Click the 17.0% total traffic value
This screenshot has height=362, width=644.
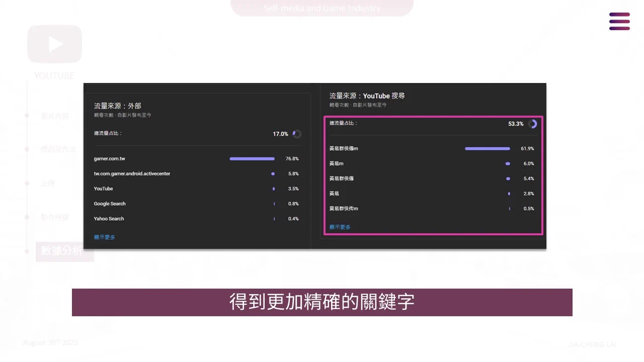(x=280, y=134)
